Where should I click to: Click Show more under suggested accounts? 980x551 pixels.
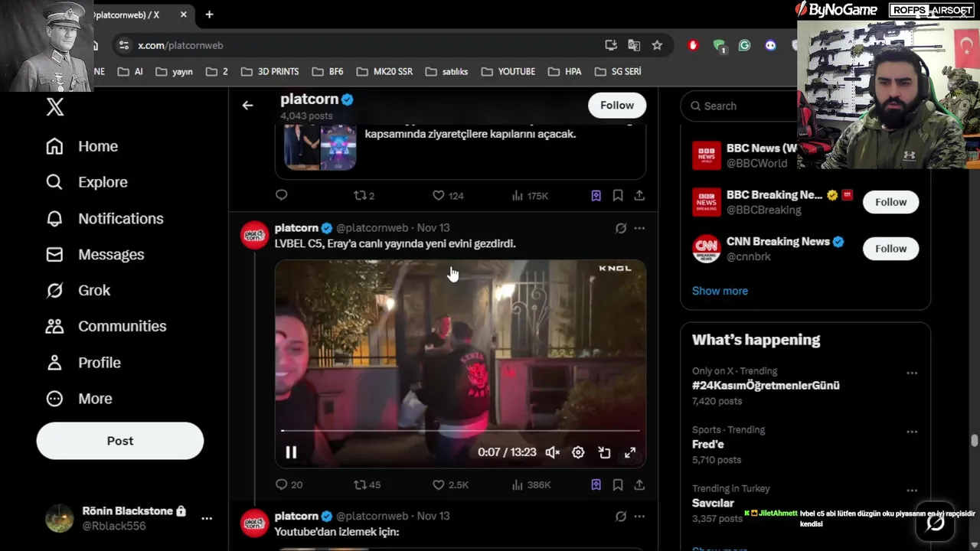(720, 291)
